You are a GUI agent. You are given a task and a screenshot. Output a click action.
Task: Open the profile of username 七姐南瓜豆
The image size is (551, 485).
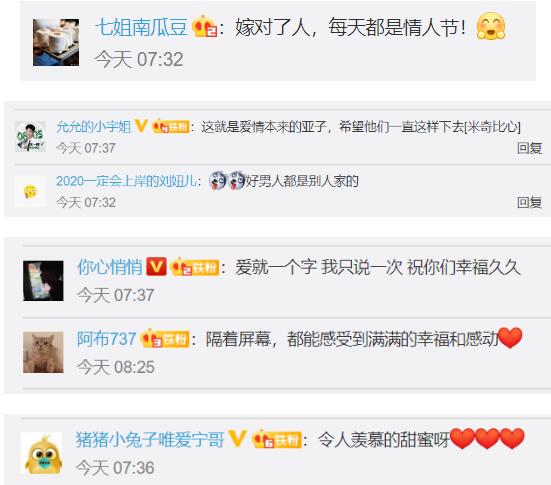pyautogui.click(x=142, y=27)
